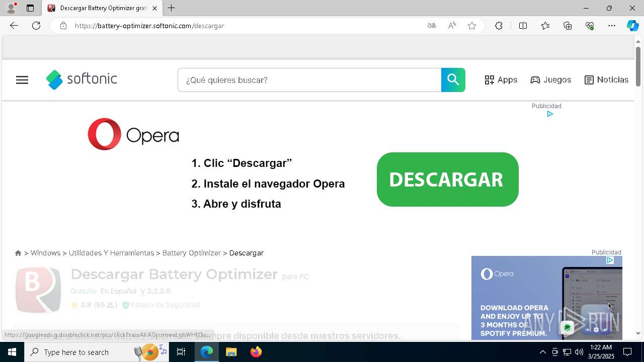Screen dimensions: 644x362
Task: Open the Copilot sidebar
Action: click(632, 26)
